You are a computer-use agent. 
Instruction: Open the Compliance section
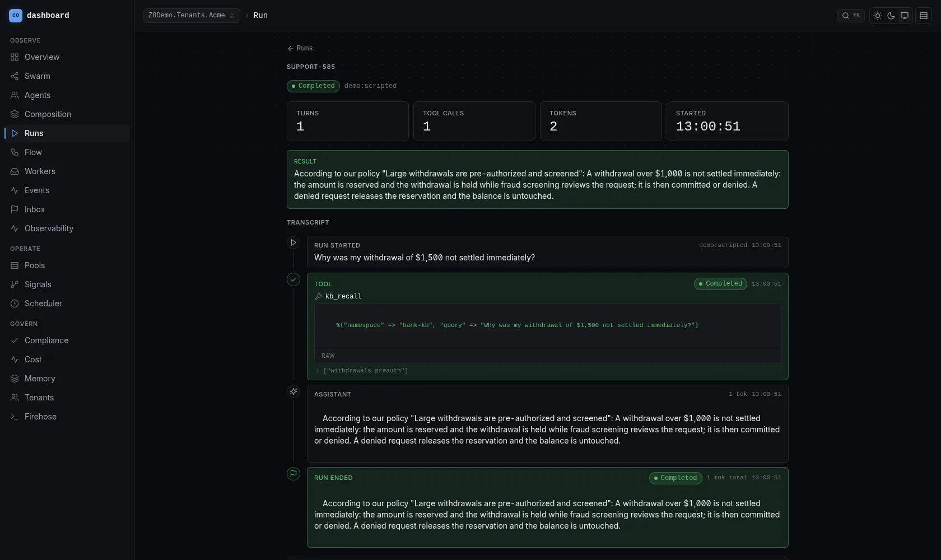point(67,340)
